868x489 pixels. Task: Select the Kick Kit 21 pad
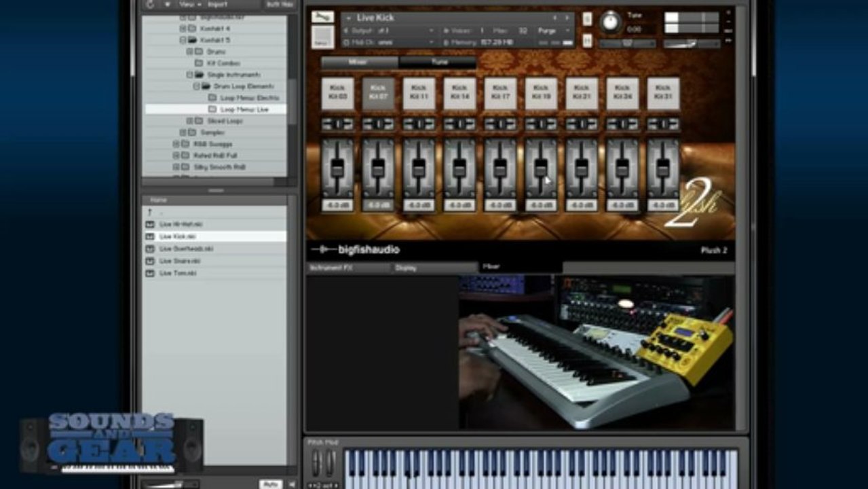click(582, 93)
